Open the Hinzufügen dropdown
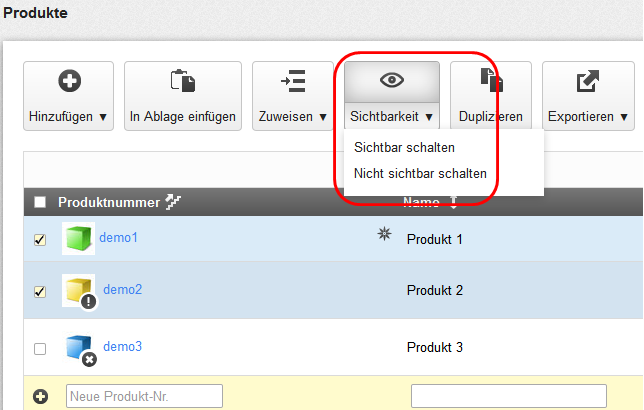Screen dimensions: 644x410 [x=68, y=96]
